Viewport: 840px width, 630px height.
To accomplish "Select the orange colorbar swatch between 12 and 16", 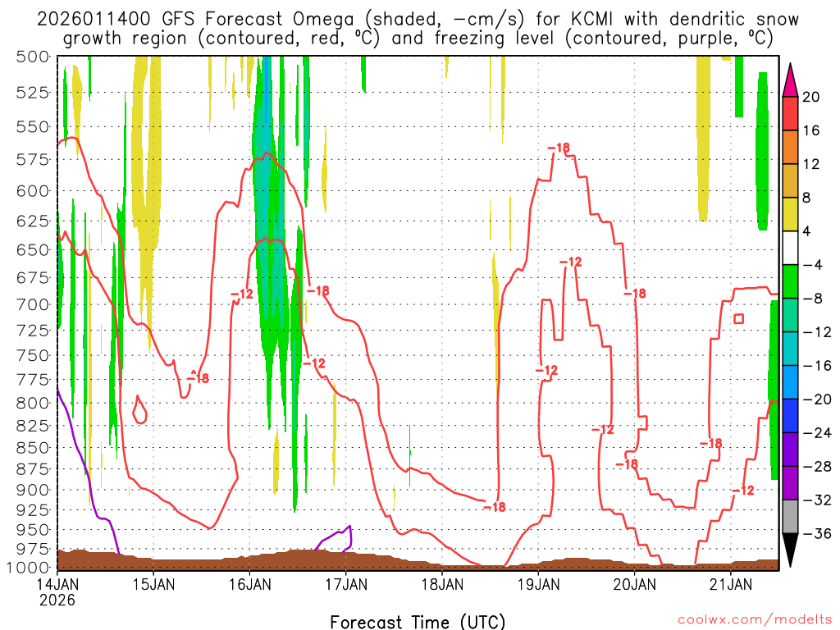I will point(790,148).
